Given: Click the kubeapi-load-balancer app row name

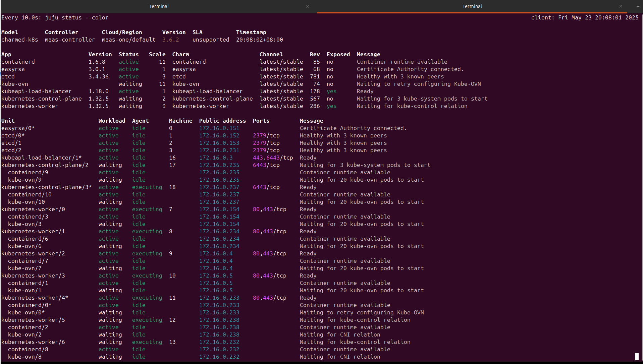Looking at the screenshot, I should click(37, 91).
